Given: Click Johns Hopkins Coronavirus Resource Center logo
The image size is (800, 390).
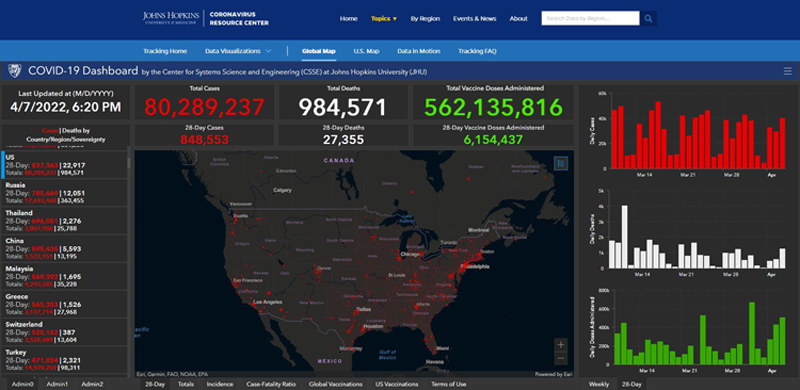Looking at the screenshot, I should coord(206,18).
